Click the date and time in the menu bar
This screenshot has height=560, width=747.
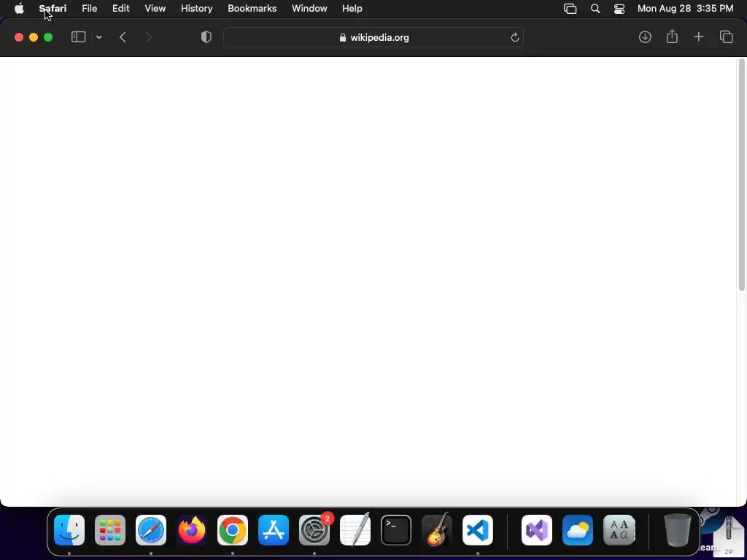[685, 9]
